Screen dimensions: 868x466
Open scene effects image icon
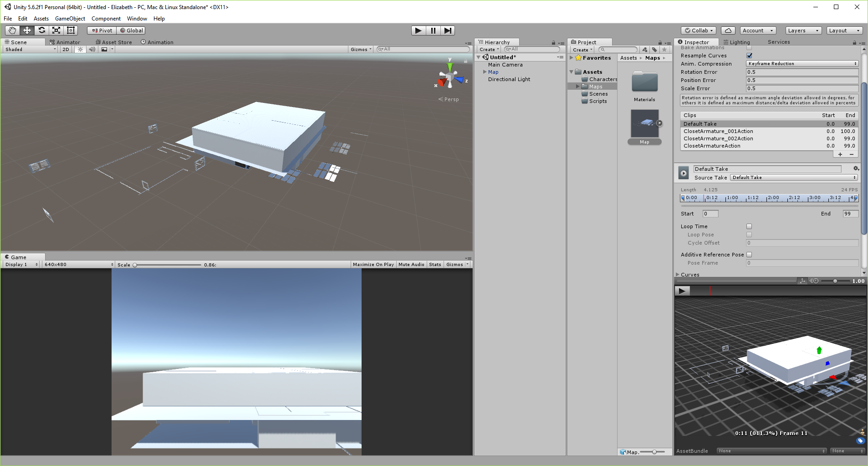pos(104,49)
